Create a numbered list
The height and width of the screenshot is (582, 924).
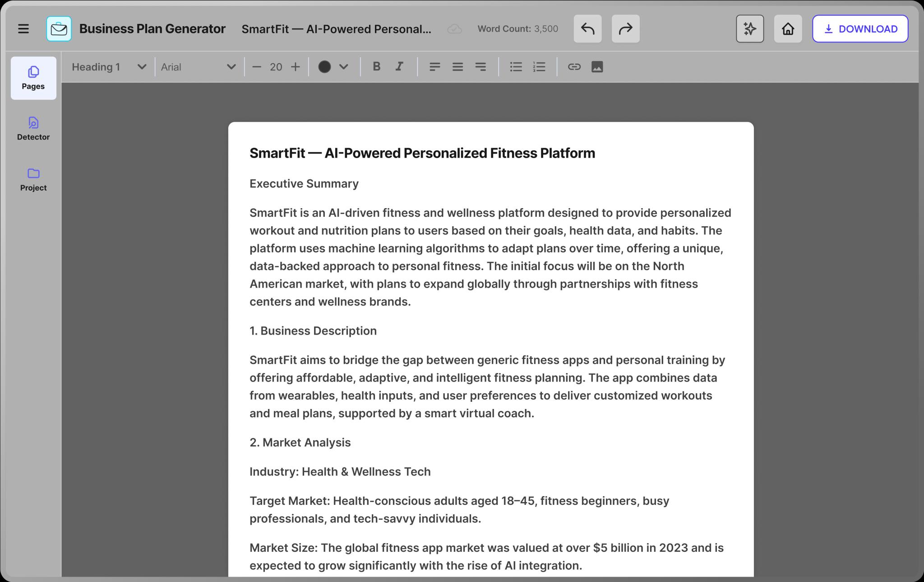pos(539,67)
